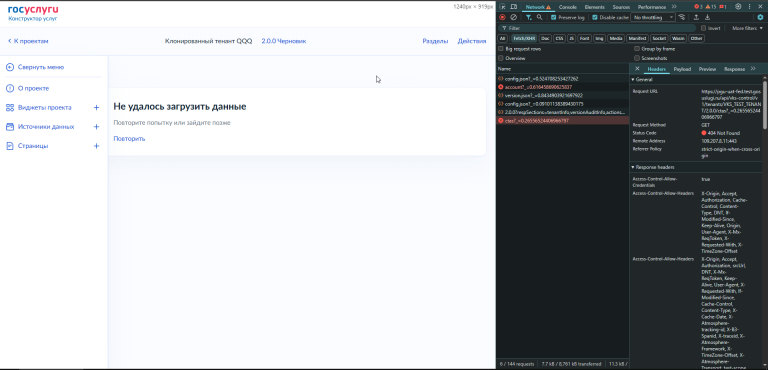Viewport: 768px width, 370px height.
Task: Open the Payload tab
Action: [682, 69]
